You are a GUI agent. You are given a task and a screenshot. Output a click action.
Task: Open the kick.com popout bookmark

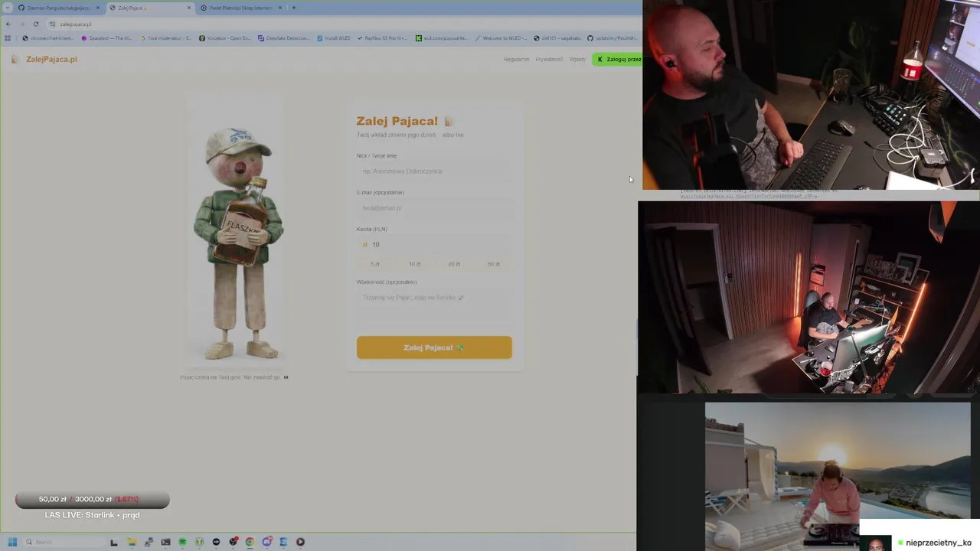(x=441, y=37)
